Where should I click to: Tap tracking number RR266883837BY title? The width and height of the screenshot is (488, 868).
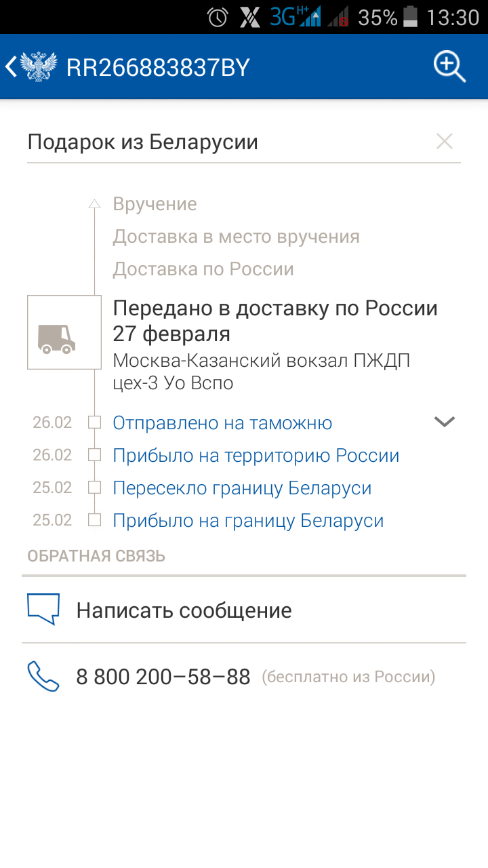[x=158, y=68]
